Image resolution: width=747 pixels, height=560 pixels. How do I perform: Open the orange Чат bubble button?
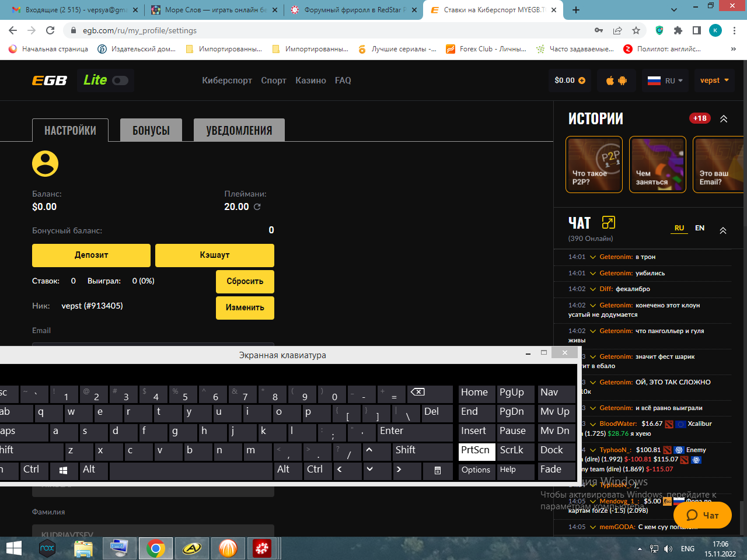click(x=703, y=515)
